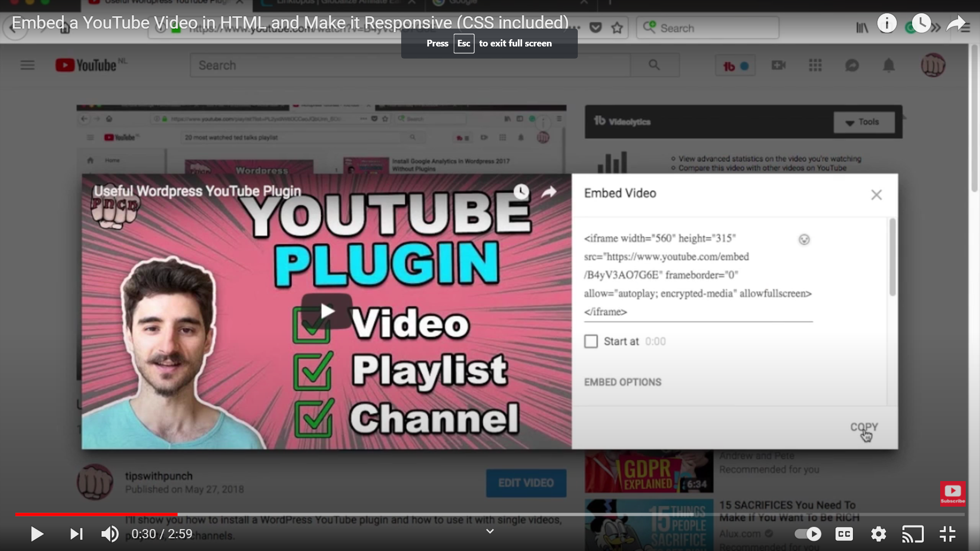Image resolution: width=980 pixels, height=551 pixels.
Task: Select the iframe embed code text
Action: 698,275
